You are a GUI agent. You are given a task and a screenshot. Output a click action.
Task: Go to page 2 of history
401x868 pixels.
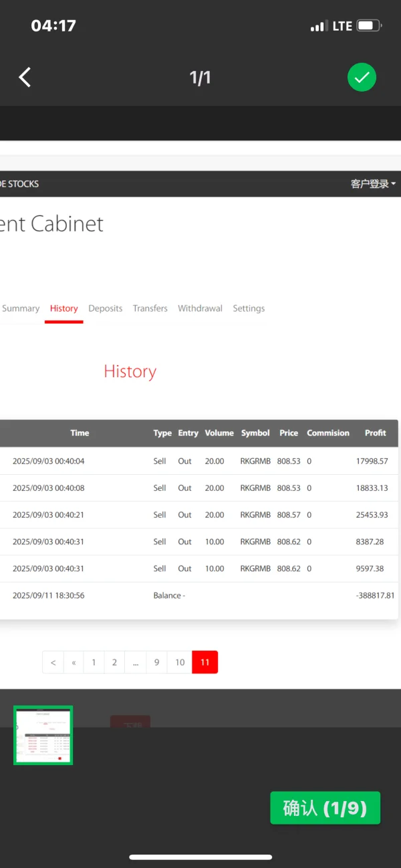[114, 662]
